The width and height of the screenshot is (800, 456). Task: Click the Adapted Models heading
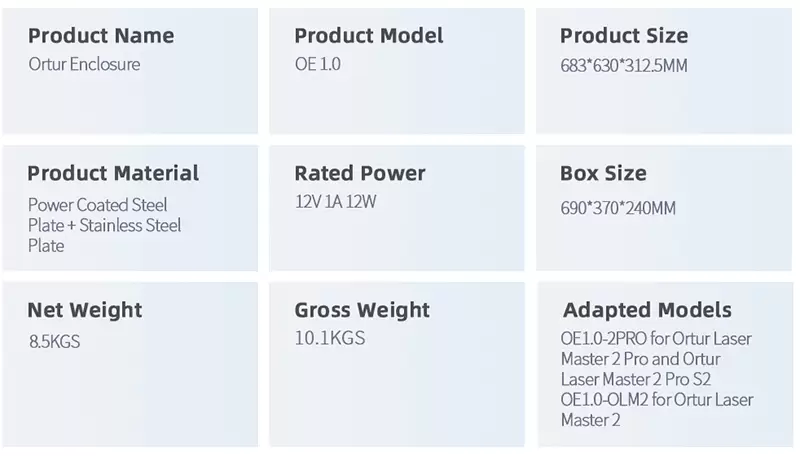click(x=647, y=310)
